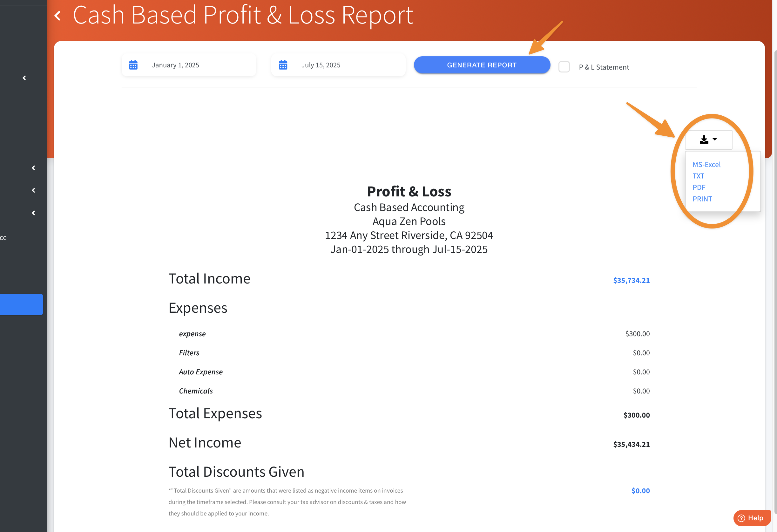Click the download export icon
Screen dimensions: 777x532
704,140
